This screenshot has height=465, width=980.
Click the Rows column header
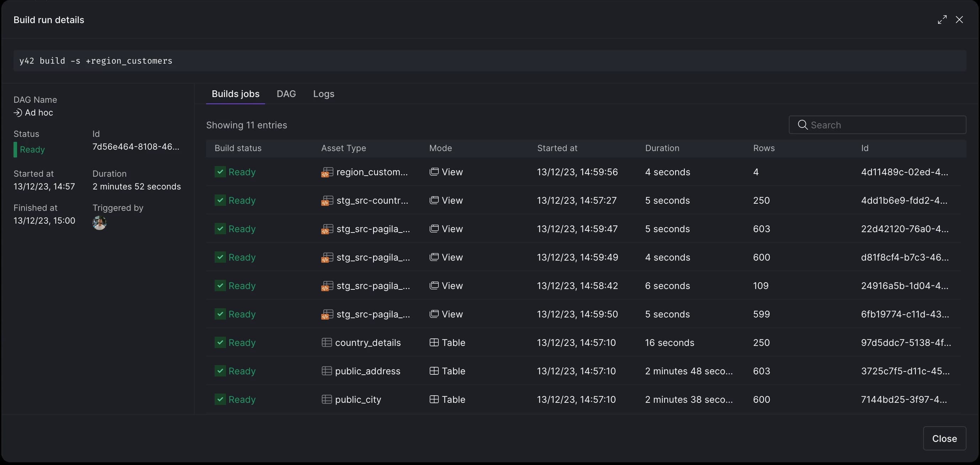pyautogui.click(x=764, y=148)
